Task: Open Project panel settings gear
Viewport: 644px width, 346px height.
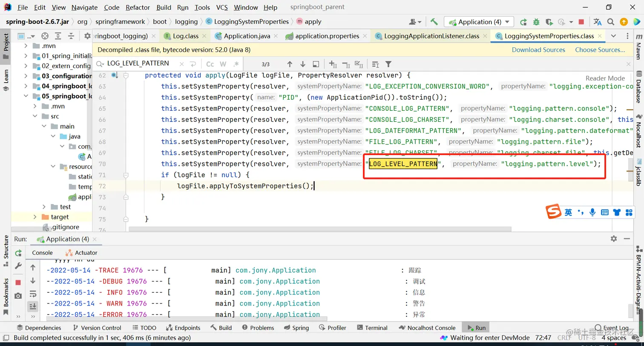Action: 87,36
